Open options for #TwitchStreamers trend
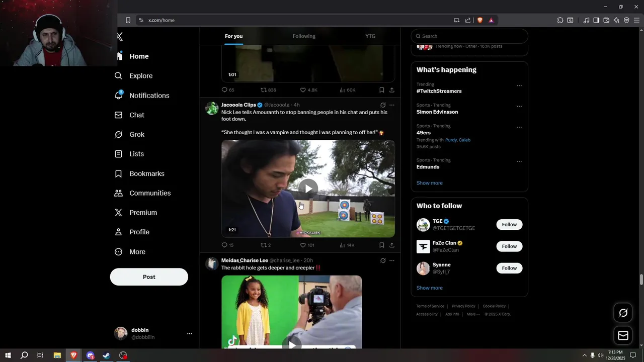 coord(519,85)
